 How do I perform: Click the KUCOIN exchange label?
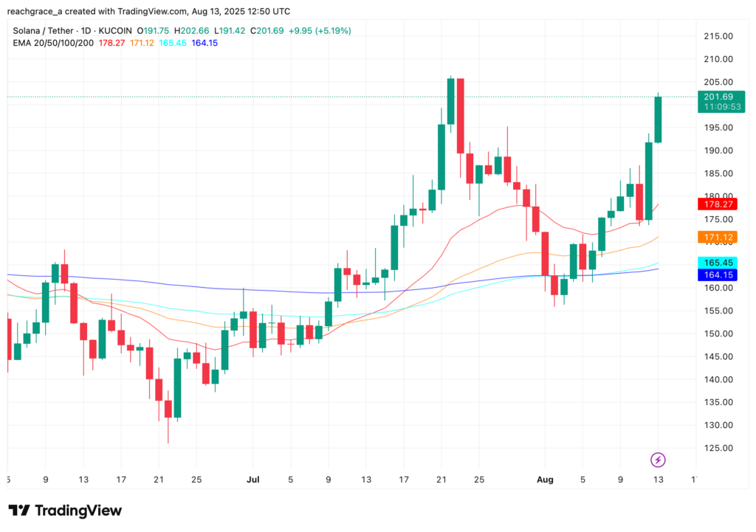click(115, 31)
